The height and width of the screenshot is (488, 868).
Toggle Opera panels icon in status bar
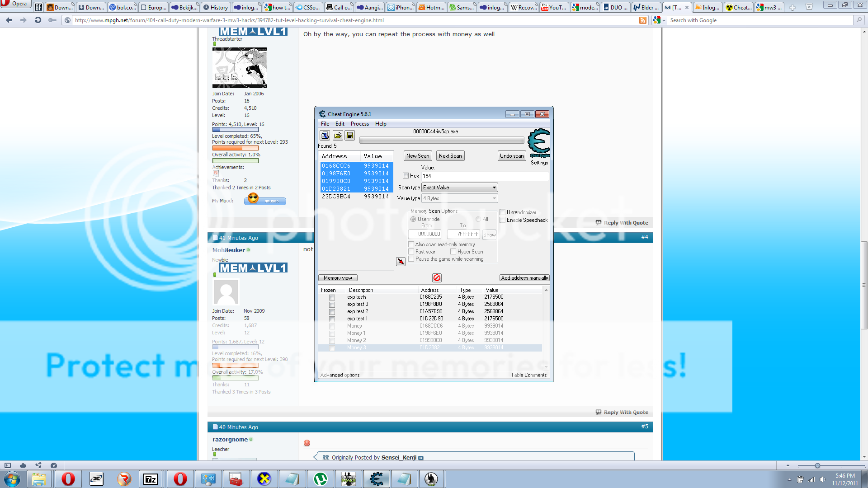click(x=7, y=465)
